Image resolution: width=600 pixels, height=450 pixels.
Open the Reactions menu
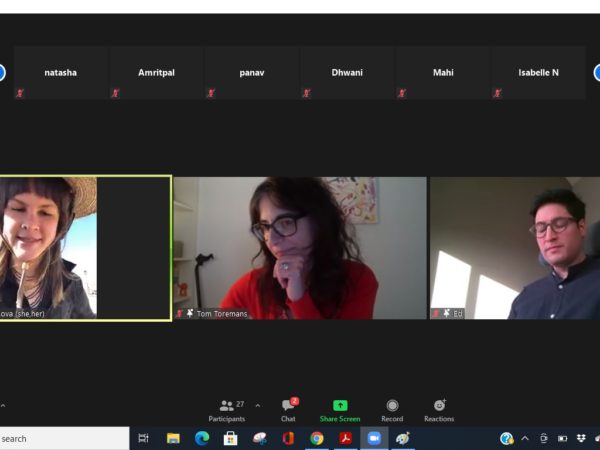(439, 411)
